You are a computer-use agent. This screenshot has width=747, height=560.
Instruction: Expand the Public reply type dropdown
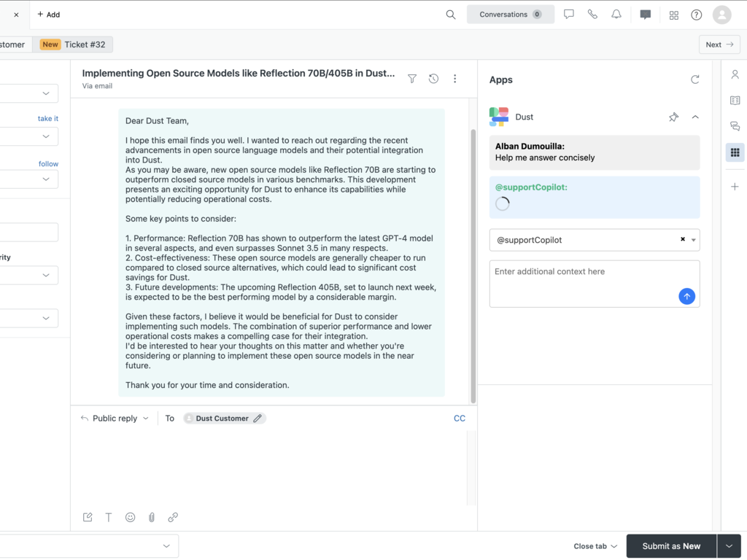point(115,419)
